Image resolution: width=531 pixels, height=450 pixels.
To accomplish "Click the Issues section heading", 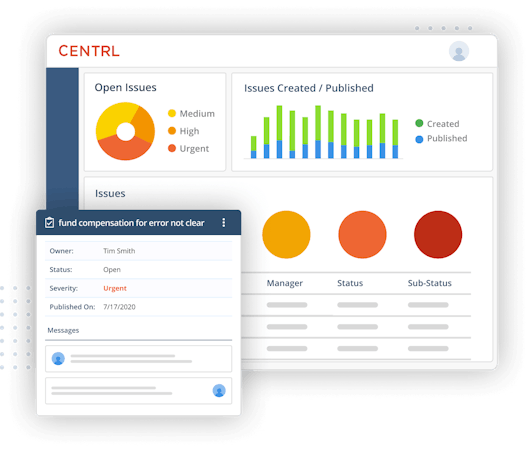I will tap(110, 193).
